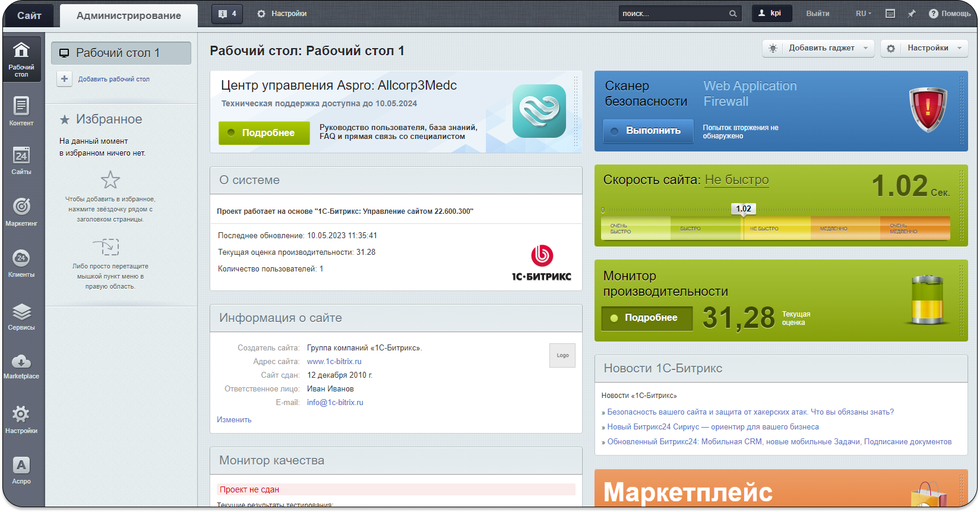Open the Контент section in sidebar

pos(21,111)
